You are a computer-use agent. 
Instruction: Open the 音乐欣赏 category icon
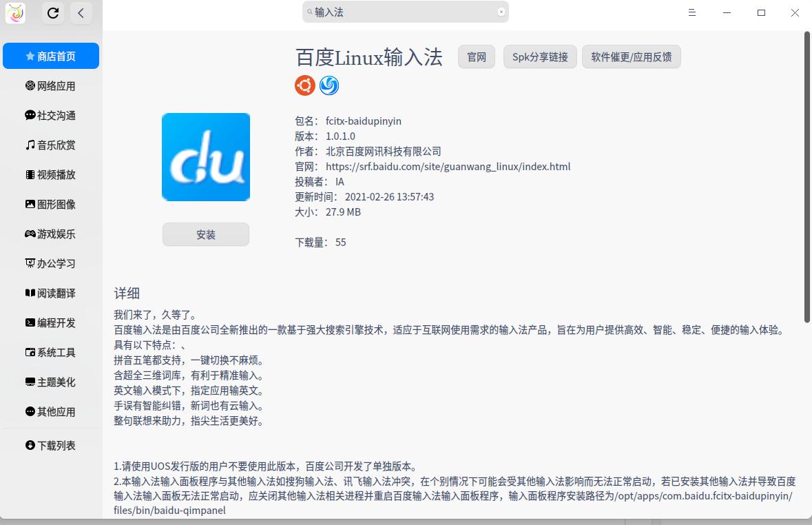(29, 145)
